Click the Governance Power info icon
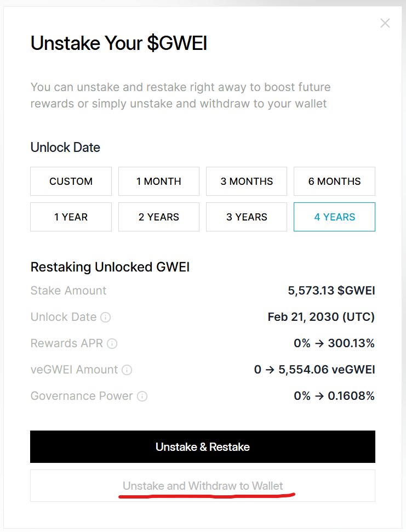Viewport: 406px width, 532px height. point(142,396)
